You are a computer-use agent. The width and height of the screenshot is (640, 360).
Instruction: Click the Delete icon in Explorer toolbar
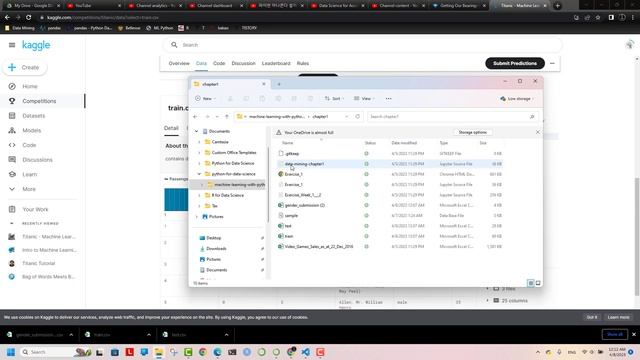pyautogui.click(x=310, y=99)
